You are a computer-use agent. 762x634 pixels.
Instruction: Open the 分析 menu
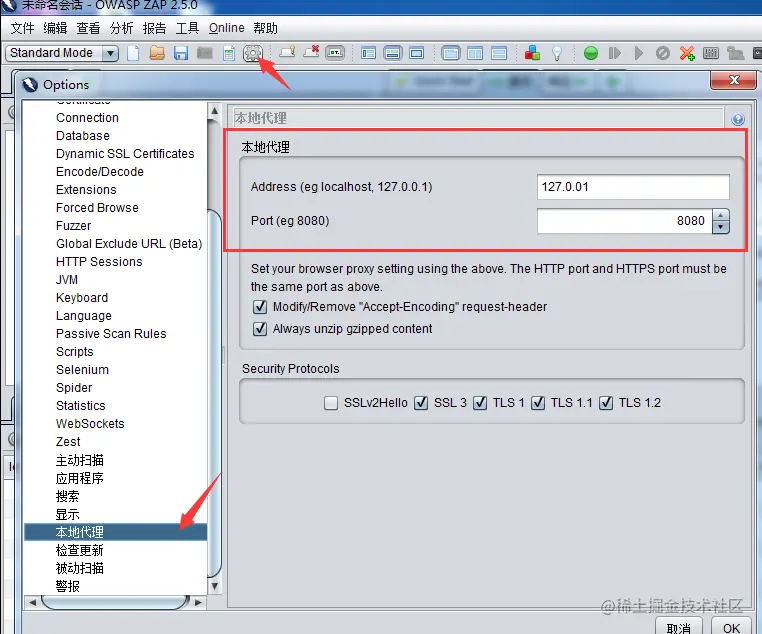point(121,28)
